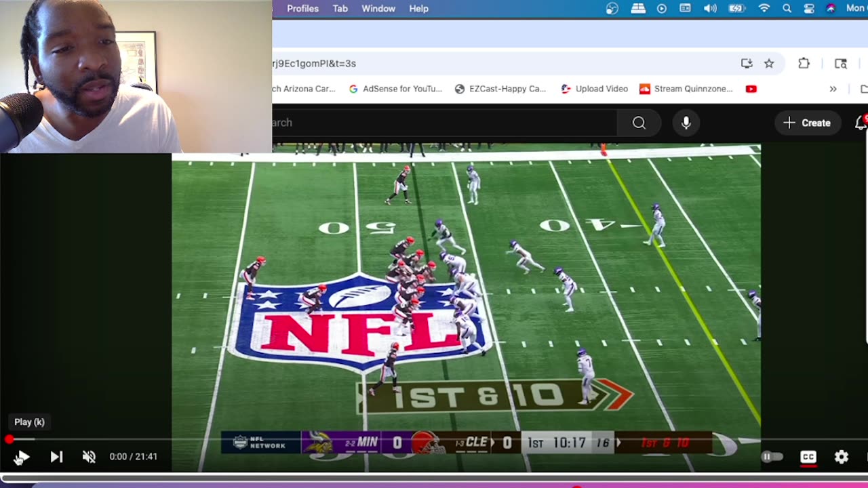Open AdSense for YouTube bookmark
This screenshot has width=868, height=488.
point(395,89)
